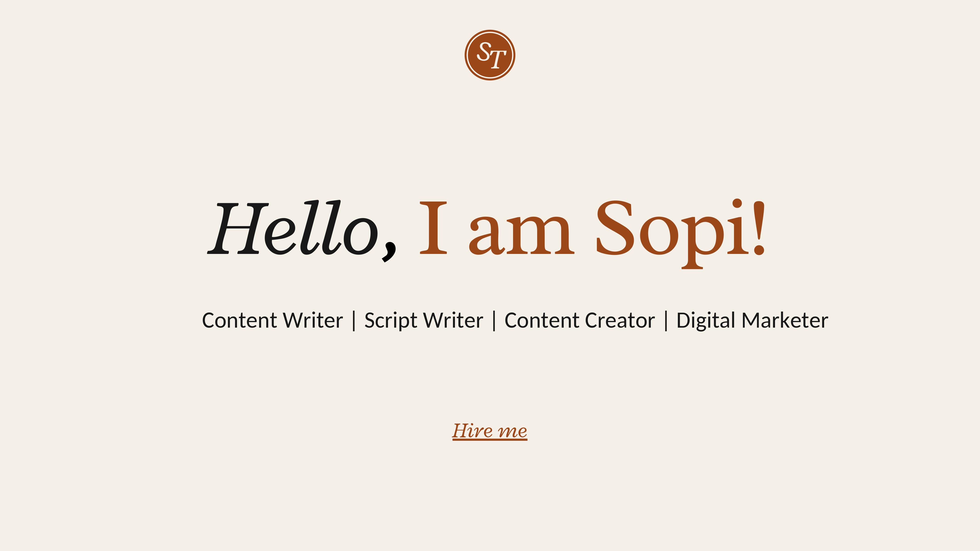Click the word Hire in the link

pyautogui.click(x=472, y=430)
